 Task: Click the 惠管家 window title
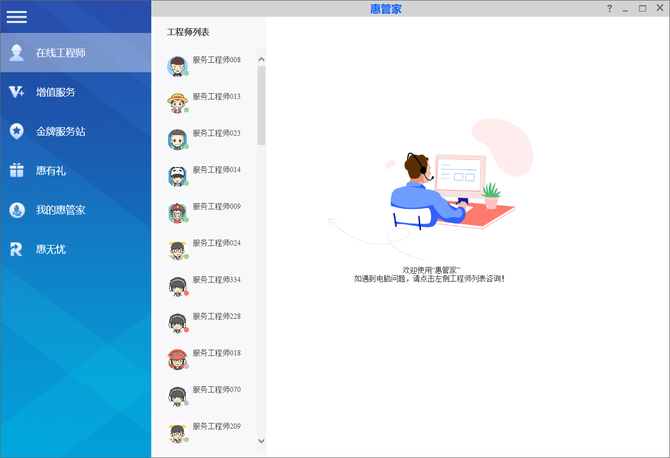[x=386, y=9]
